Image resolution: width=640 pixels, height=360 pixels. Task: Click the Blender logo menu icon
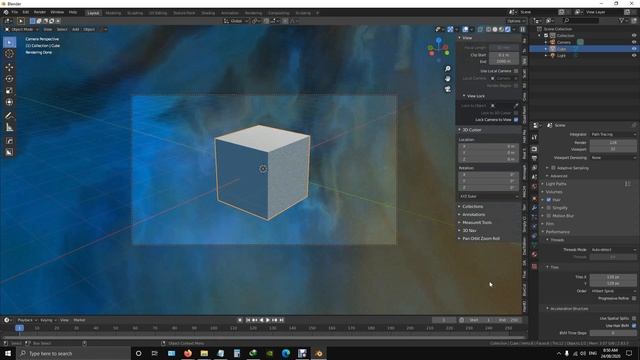click(x=6, y=12)
